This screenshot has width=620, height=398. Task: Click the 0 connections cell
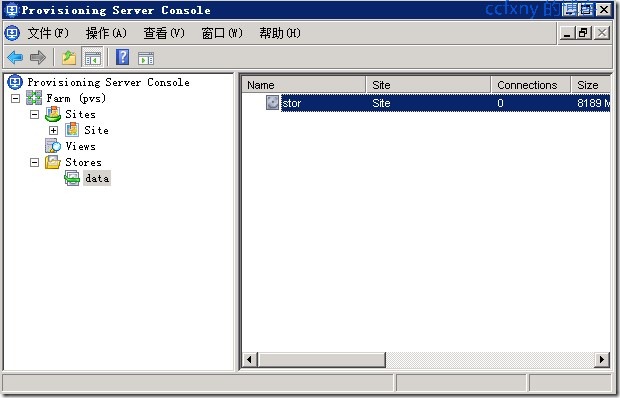[500, 103]
